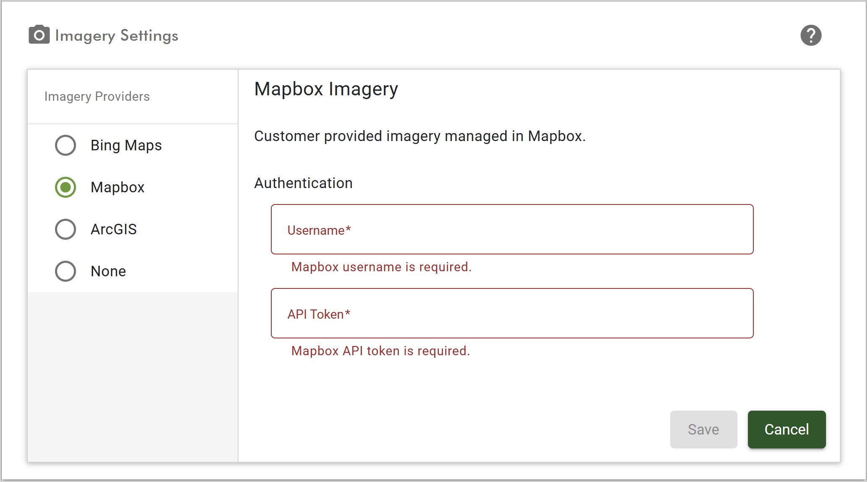Focus the API Token input field
Screen dimensions: 868x482
(x=512, y=314)
